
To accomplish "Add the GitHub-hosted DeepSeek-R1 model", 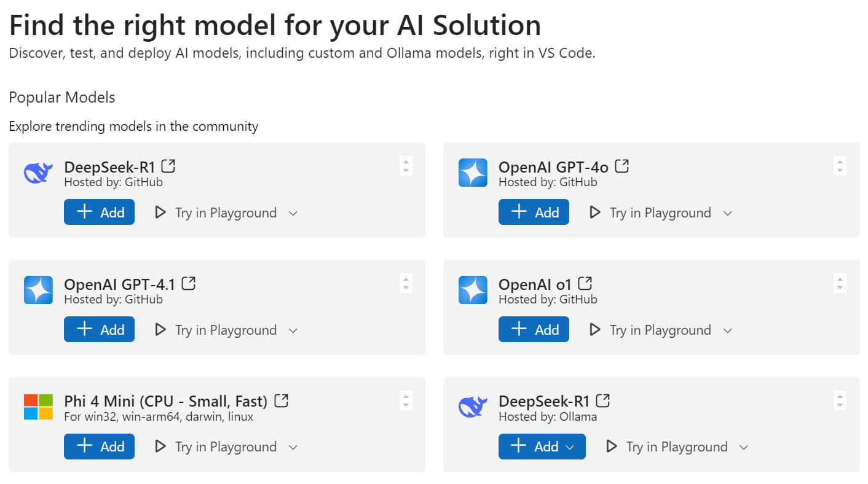I will point(99,212).
